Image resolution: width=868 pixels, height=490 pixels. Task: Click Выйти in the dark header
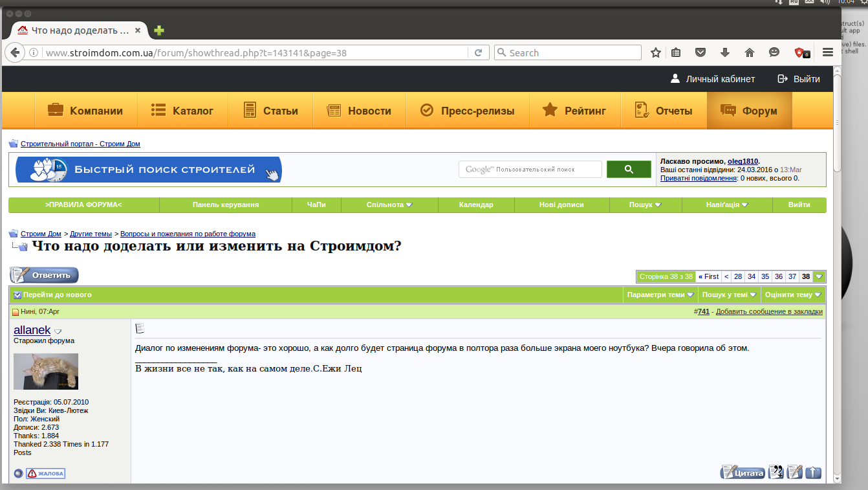click(x=799, y=79)
